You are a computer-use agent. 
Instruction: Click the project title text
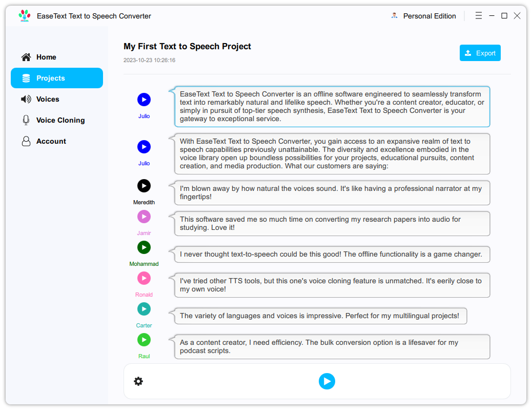187,46
